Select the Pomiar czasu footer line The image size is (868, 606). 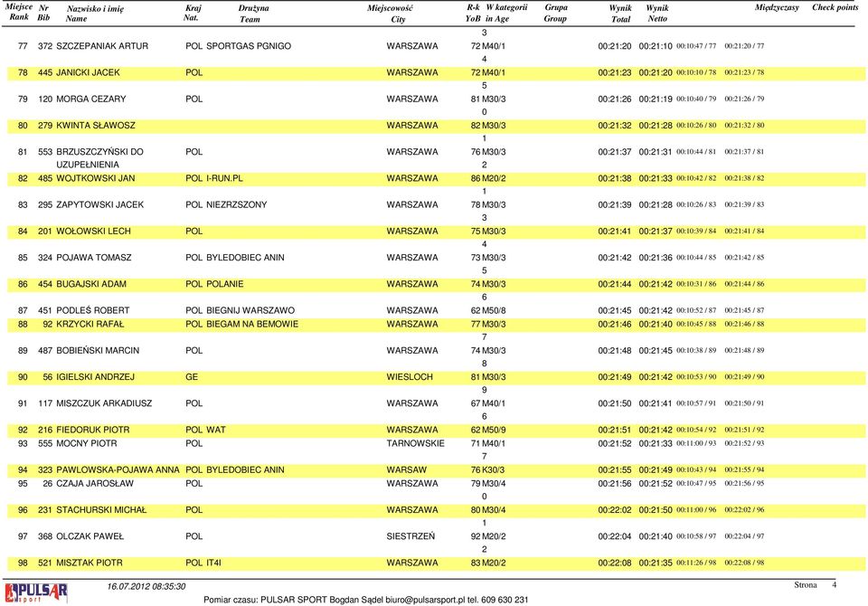pyautogui.click(x=366, y=600)
